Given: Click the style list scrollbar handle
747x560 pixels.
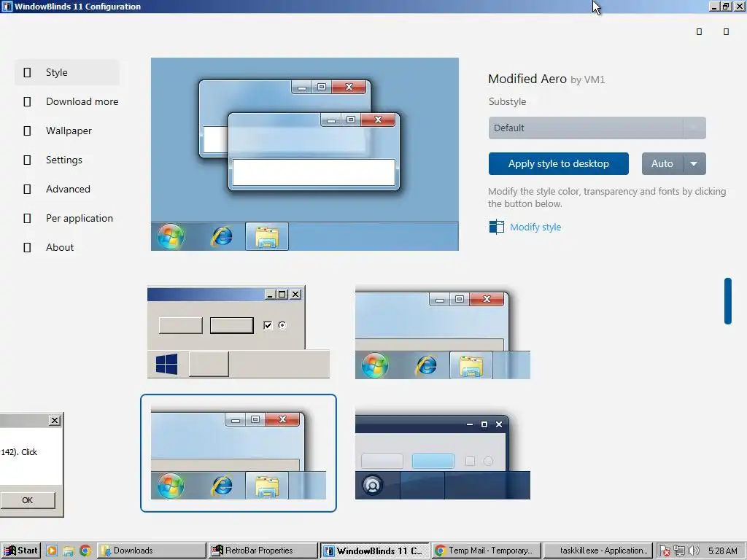Looking at the screenshot, I should pos(727,301).
